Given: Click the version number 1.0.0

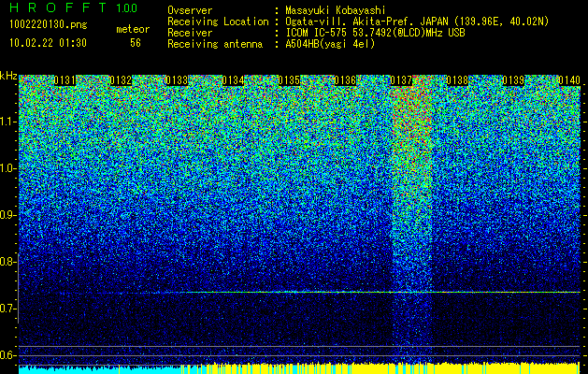Looking at the screenshot, I should pos(126,8).
